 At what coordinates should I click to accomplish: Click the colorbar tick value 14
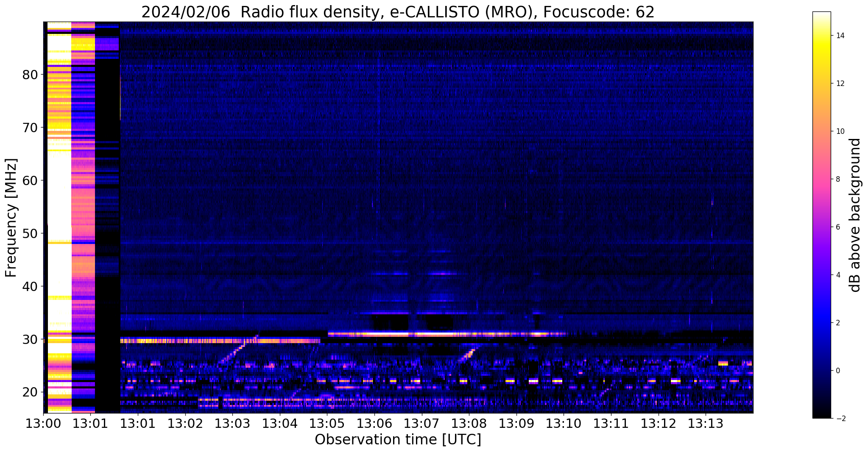[x=840, y=36]
